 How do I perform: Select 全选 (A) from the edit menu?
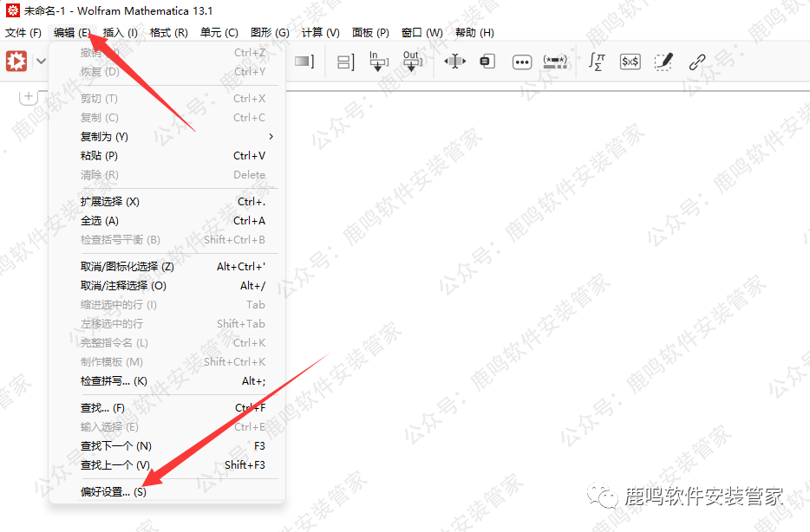(100, 221)
